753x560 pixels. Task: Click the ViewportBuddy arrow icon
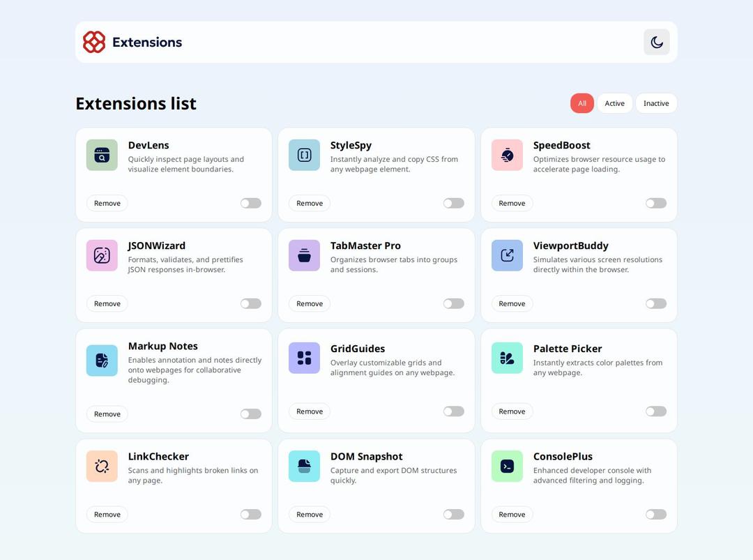[507, 255]
